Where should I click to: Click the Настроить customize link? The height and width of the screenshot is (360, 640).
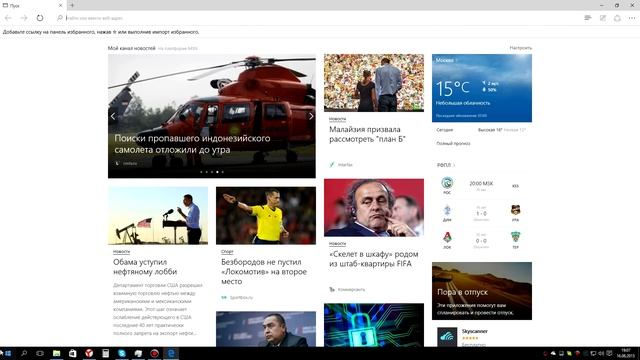520,48
